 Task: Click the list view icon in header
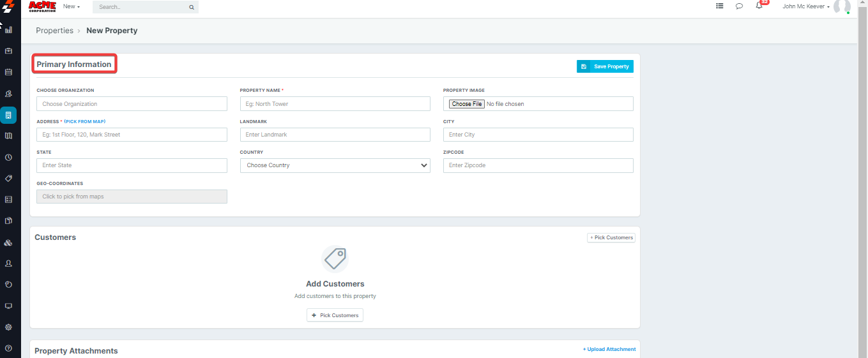(x=720, y=6)
